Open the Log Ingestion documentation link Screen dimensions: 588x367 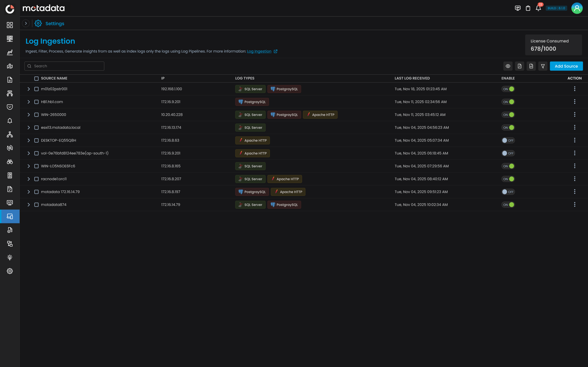(259, 51)
